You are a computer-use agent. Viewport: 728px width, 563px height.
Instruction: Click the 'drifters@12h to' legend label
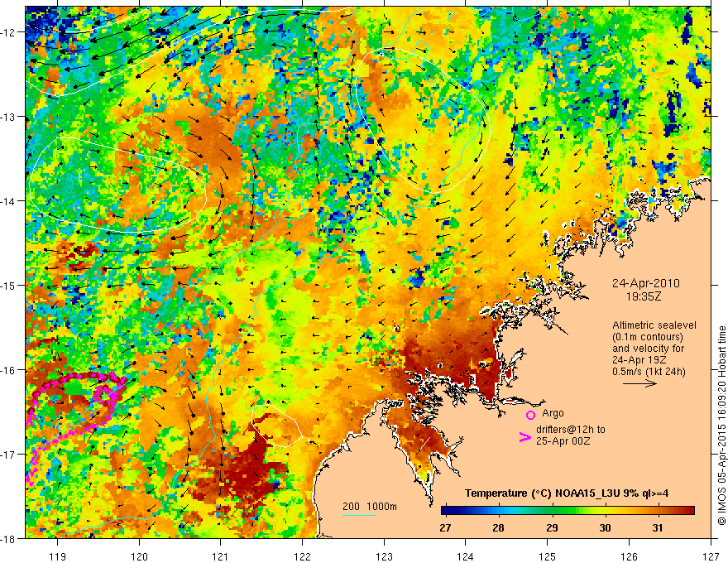point(571,430)
